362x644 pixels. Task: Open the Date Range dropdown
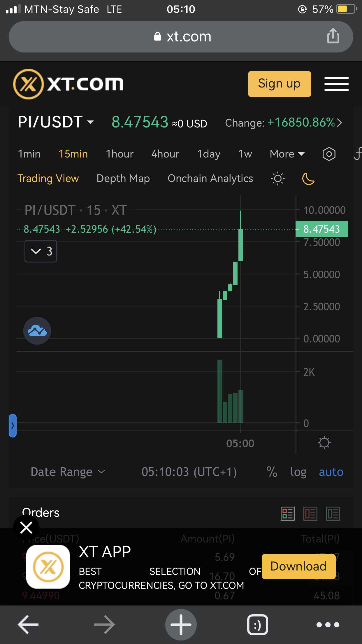click(x=68, y=472)
